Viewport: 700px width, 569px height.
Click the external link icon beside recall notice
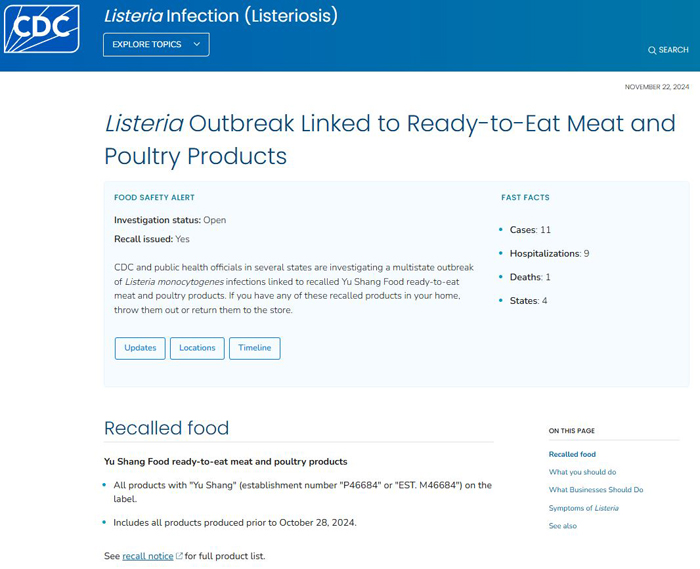pyautogui.click(x=179, y=556)
